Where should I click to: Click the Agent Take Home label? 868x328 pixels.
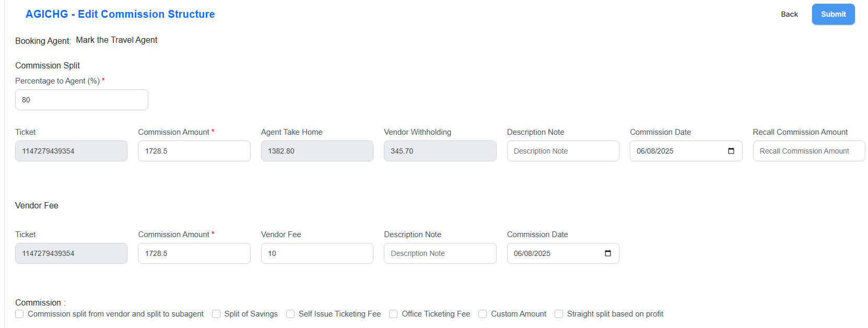(291, 132)
